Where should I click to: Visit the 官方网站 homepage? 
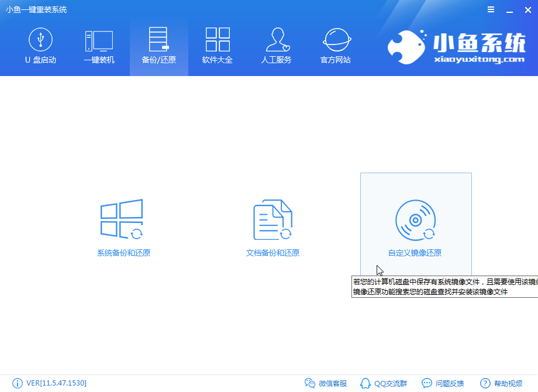pyautogui.click(x=336, y=46)
